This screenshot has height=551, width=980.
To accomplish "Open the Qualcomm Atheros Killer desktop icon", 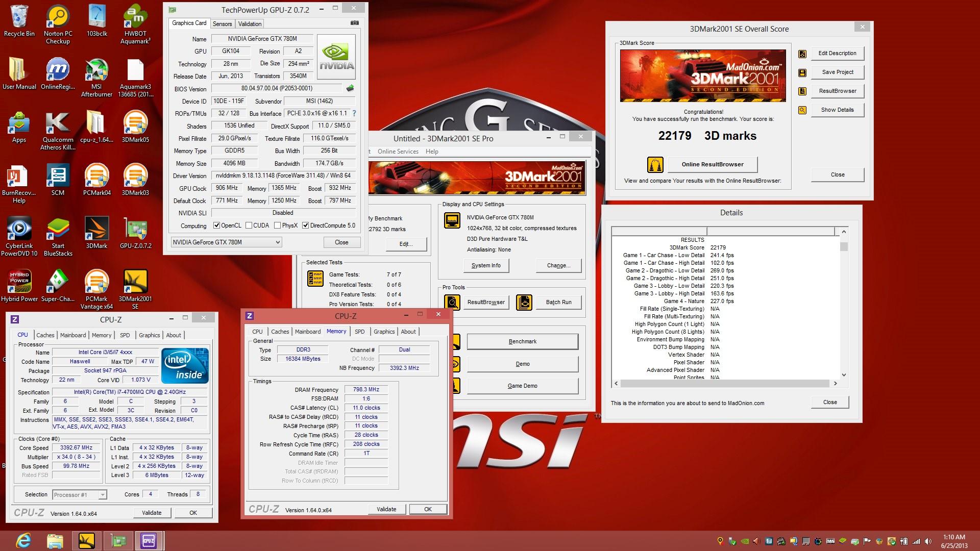I will [x=58, y=131].
